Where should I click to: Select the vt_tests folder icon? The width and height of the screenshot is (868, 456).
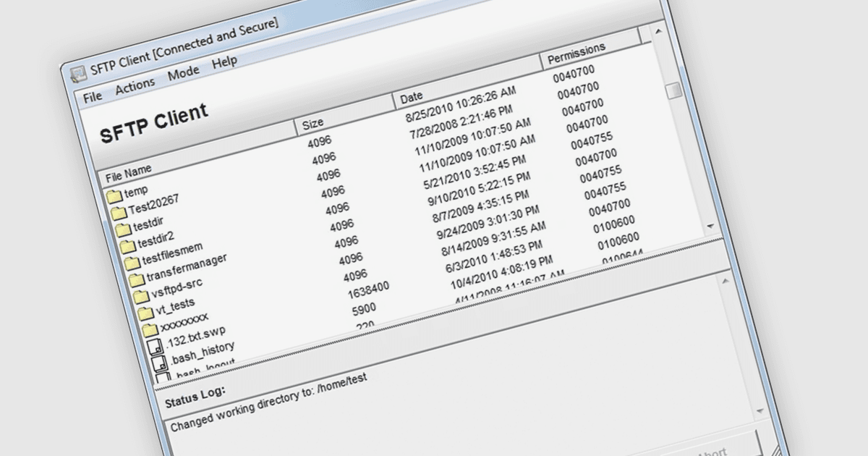click(x=145, y=313)
